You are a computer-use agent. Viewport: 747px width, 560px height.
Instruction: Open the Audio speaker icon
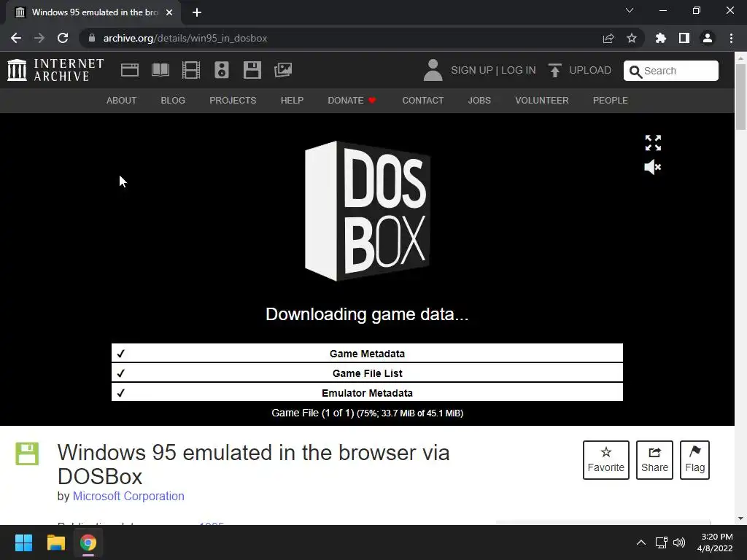(x=222, y=70)
